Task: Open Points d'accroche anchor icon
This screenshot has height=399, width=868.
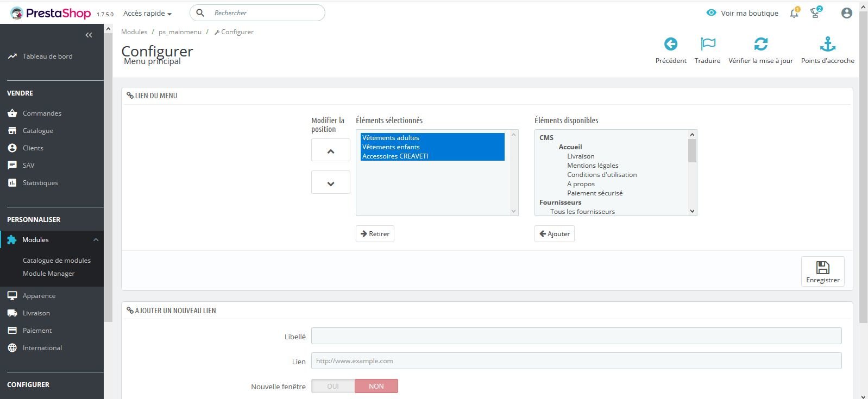Action: click(828, 44)
